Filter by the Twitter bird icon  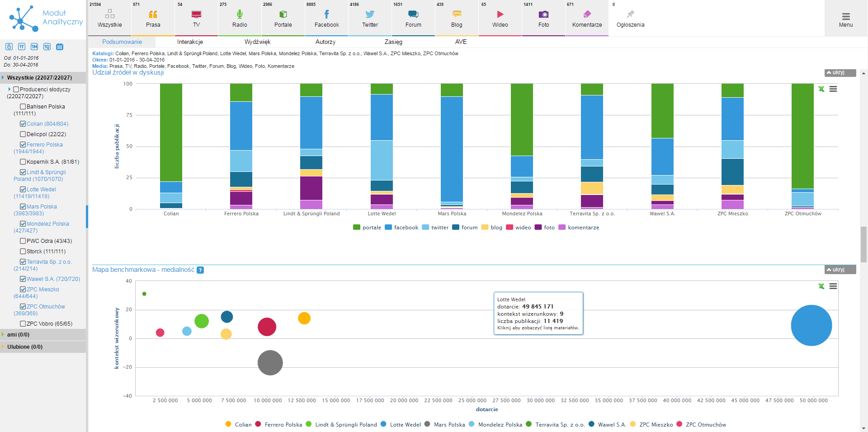370,14
